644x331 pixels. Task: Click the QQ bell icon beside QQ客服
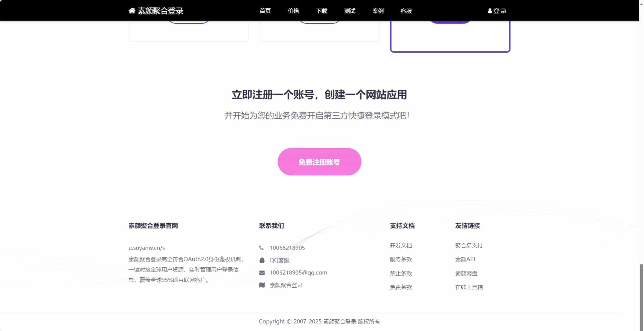tap(262, 260)
